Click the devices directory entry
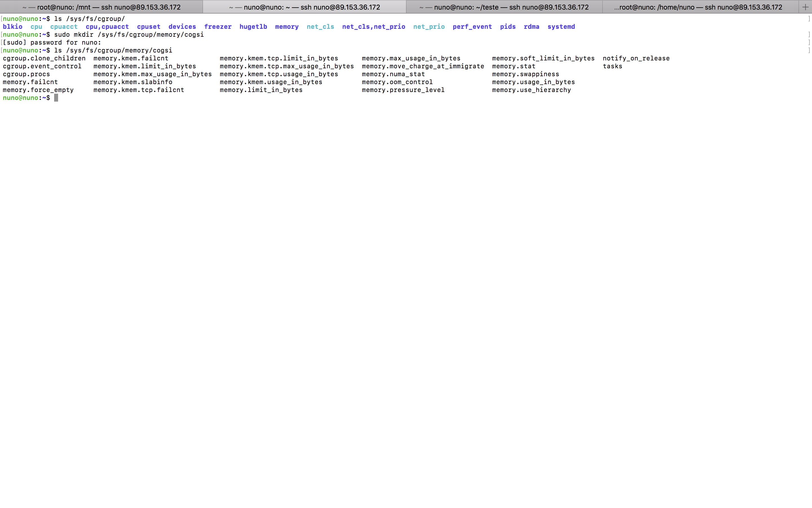 tap(182, 27)
